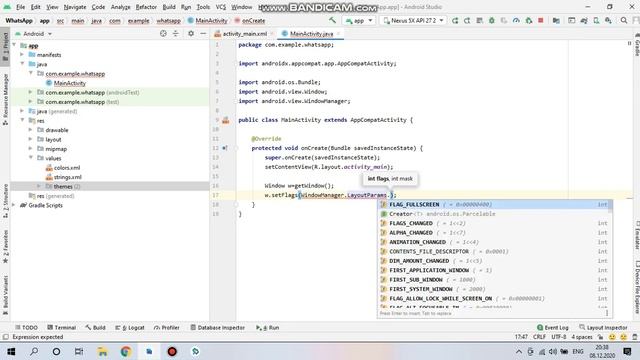Collapse the java folder node

22,64
